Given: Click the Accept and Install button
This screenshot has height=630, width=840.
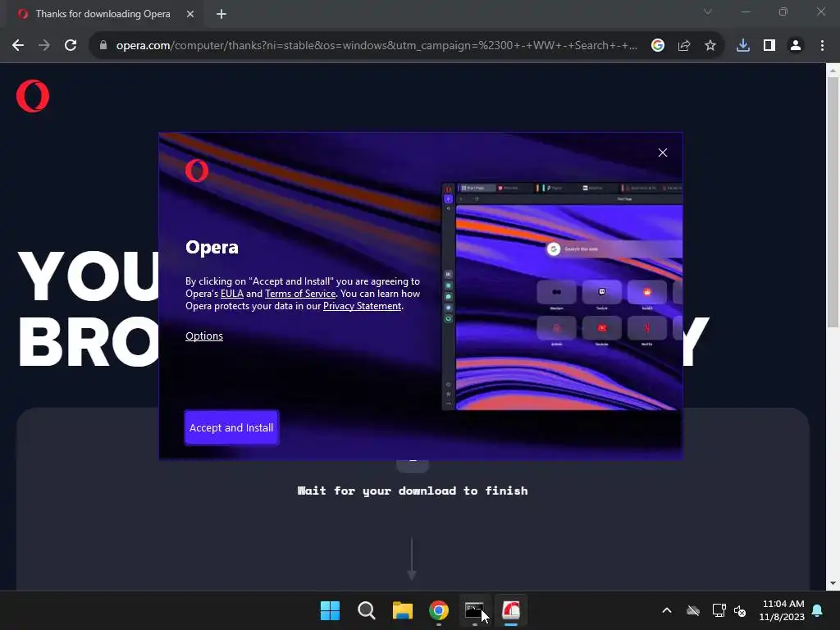Looking at the screenshot, I should [231, 427].
